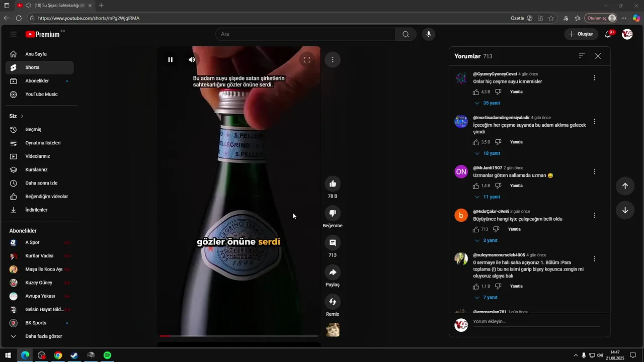Image resolution: width=644 pixels, height=362 pixels.
Task: Expand the Siz section chevron
Action: pyautogui.click(x=22, y=116)
